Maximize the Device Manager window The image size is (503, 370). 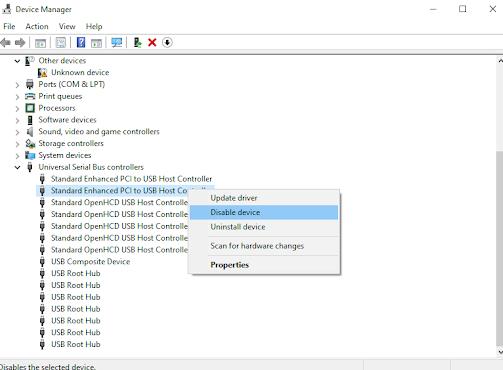click(463, 9)
